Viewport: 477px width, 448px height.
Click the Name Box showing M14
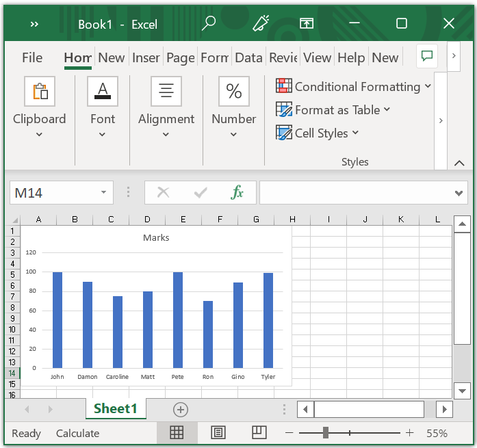[x=56, y=193]
